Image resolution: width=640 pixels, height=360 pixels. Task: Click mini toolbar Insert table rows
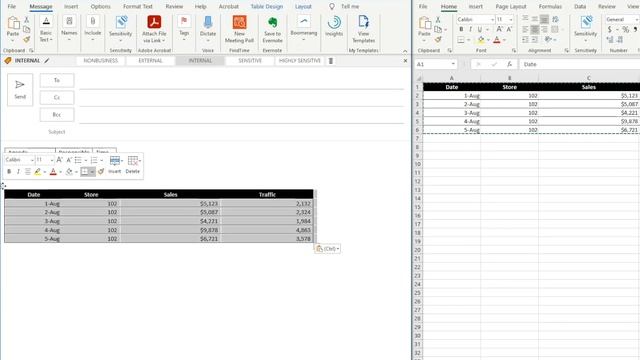point(115,165)
